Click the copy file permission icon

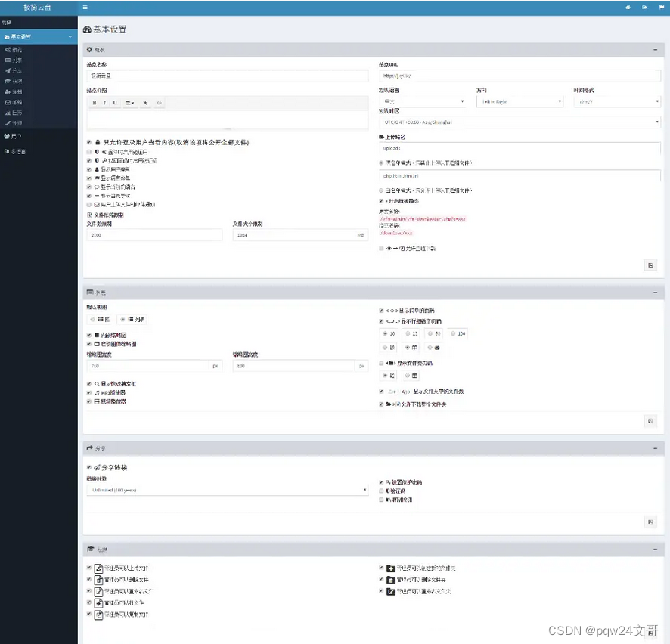click(99, 615)
